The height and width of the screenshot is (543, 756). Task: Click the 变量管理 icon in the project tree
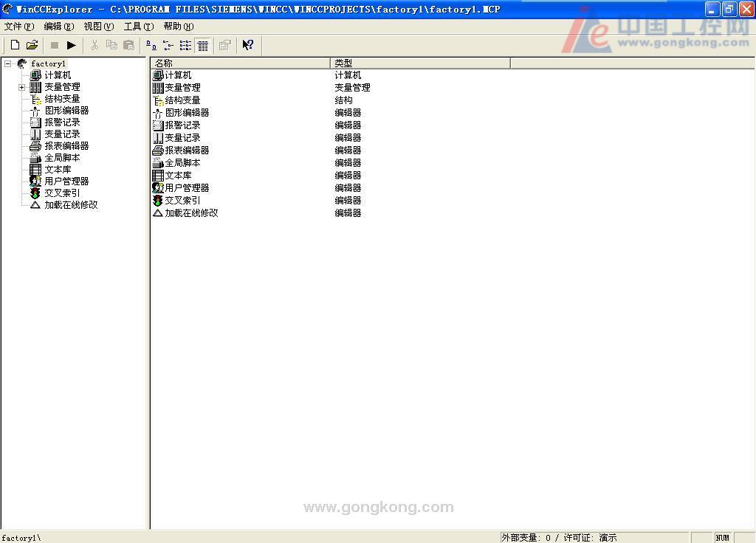point(35,87)
